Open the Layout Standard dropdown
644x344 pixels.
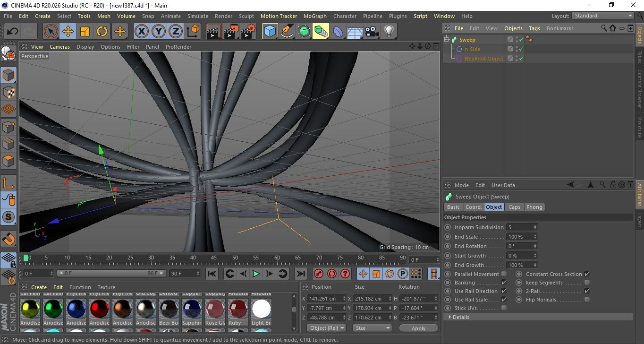point(603,16)
